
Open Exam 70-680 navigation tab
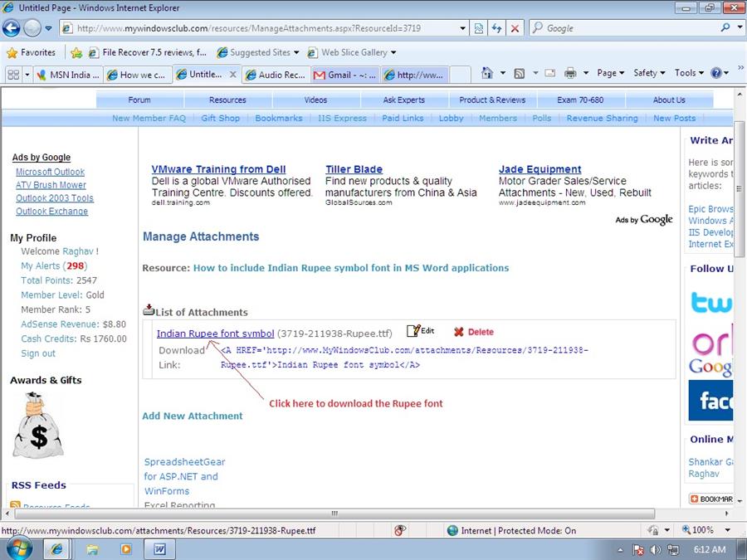(x=580, y=100)
